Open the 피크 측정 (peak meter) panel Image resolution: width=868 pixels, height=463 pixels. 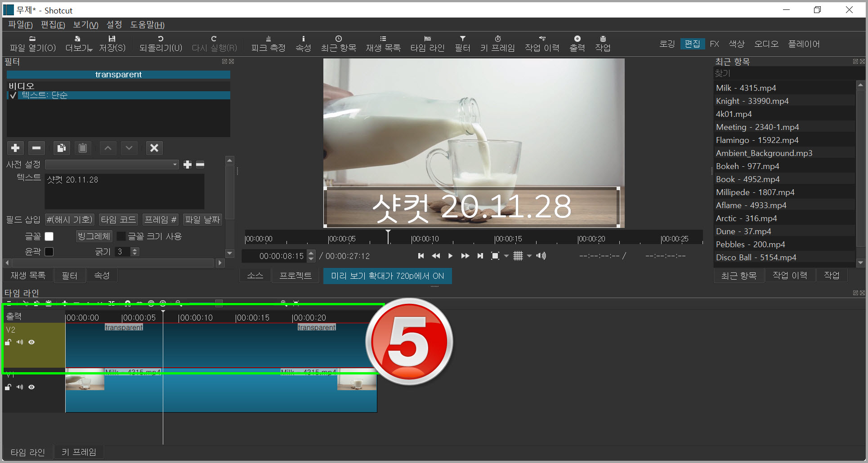pos(268,44)
